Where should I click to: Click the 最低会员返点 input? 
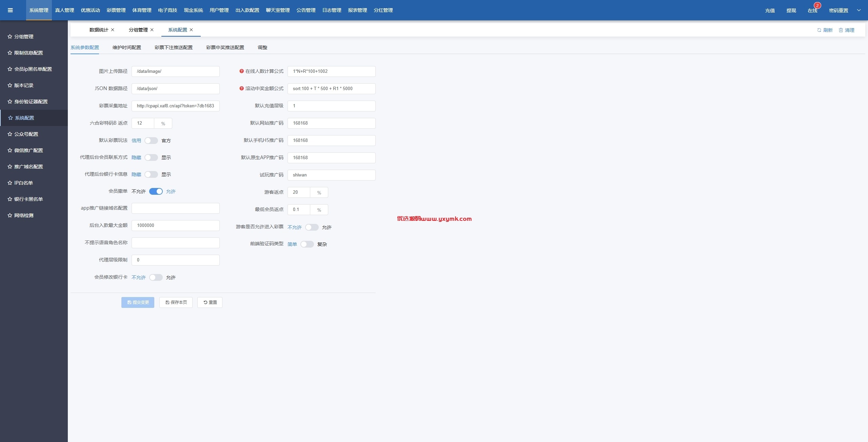pos(299,210)
